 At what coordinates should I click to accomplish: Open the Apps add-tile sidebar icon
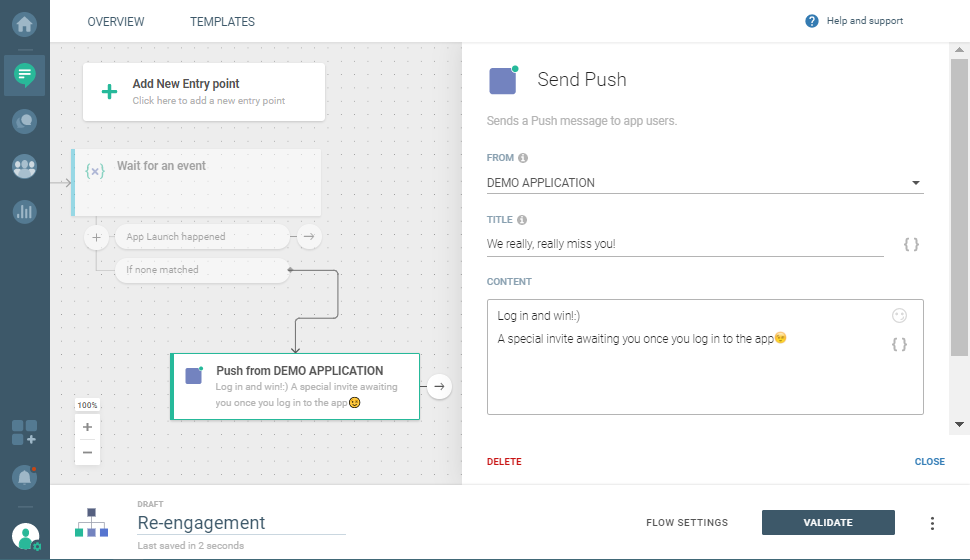pyautogui.click(x=25, y=433)
